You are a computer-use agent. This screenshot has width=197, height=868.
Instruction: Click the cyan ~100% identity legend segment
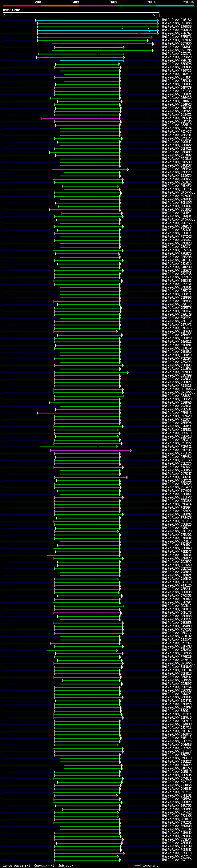(175, 6)
